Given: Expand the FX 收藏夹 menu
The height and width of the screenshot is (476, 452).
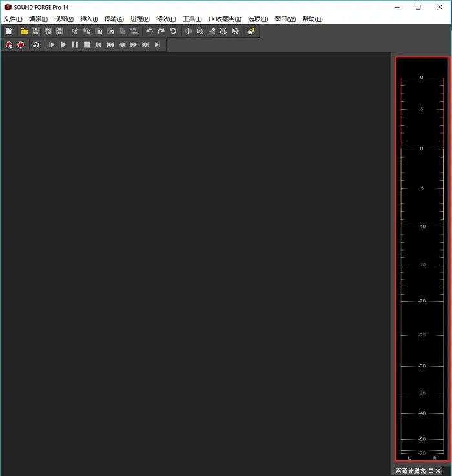Looking at the screenshot, I should click(x=225, y=19).
